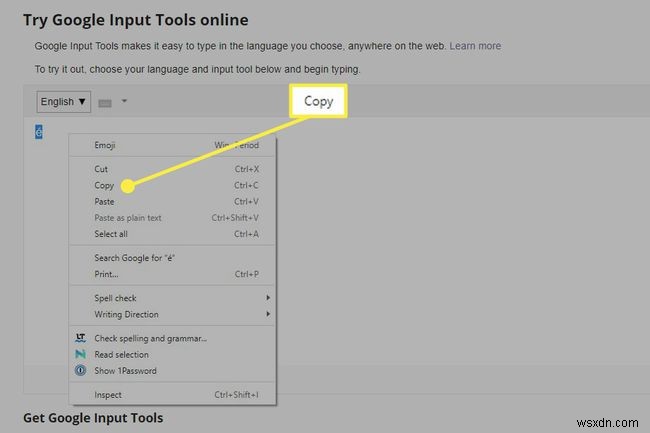
Task: Choose Emoji from the context menu
Action: point(172,145)
